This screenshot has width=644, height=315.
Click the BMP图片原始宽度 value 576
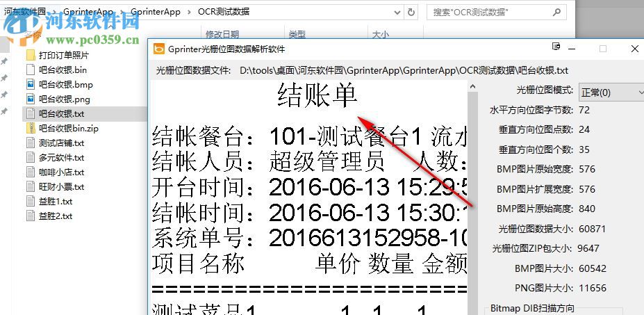[x=587, y=169]
